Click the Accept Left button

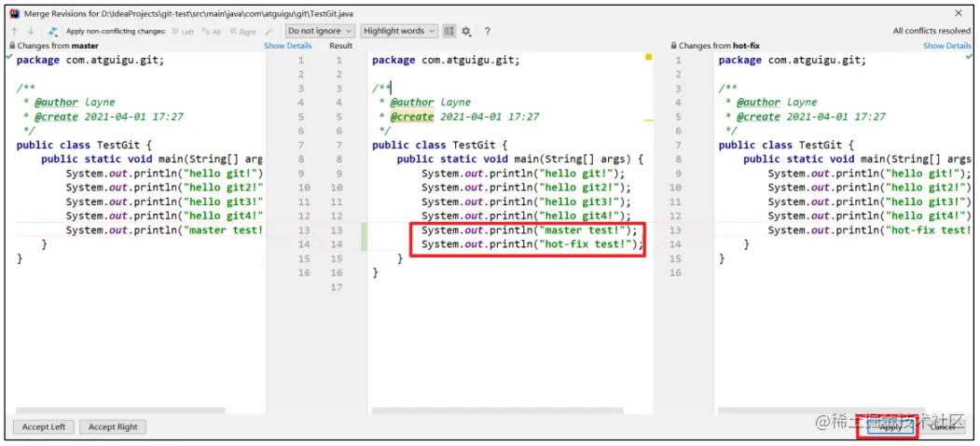44,427
